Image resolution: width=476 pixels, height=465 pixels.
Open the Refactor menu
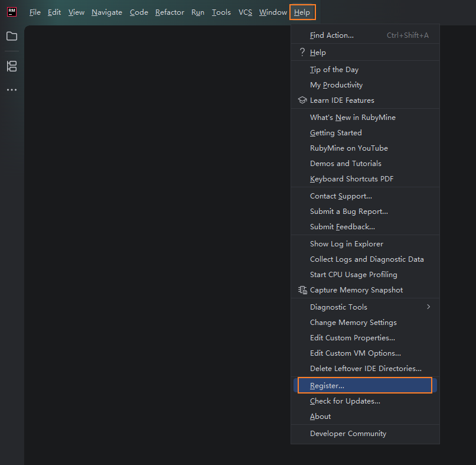click(169, 12)
